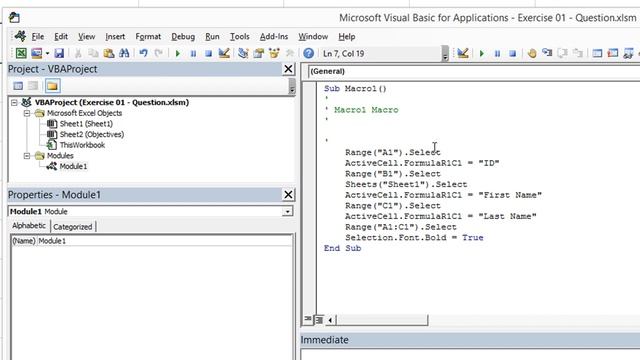Viewport: 640px width, 360px height.
Task: Run the macro from the Standard toolbar
Action: coord(178,53)
